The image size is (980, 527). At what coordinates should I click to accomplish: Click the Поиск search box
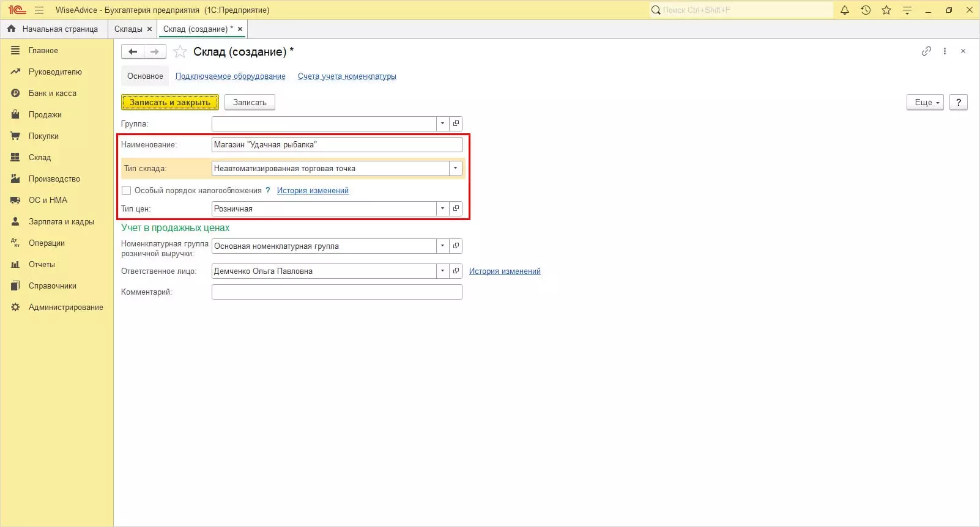(x=741, y=10)
